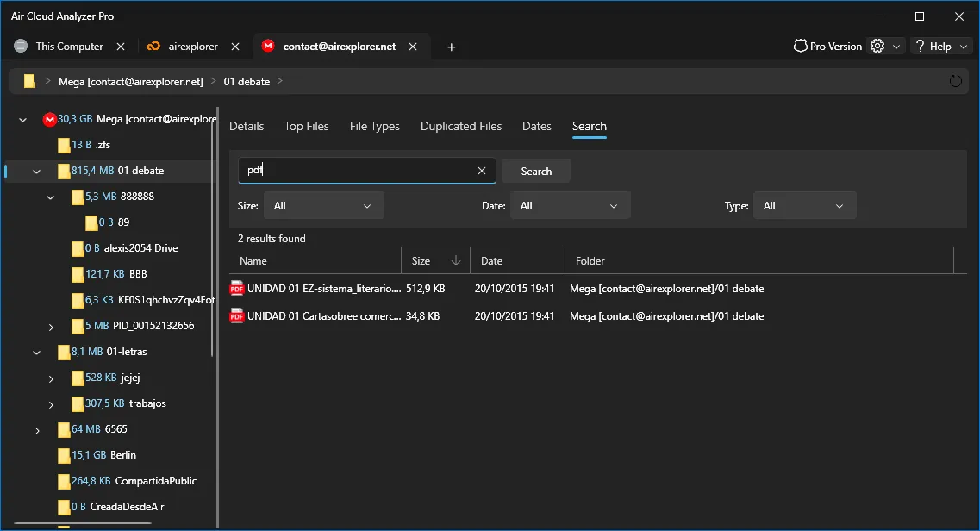Screen dimensions: 980x531
Task: Expand the jejej folder
Action: (51, 378)
